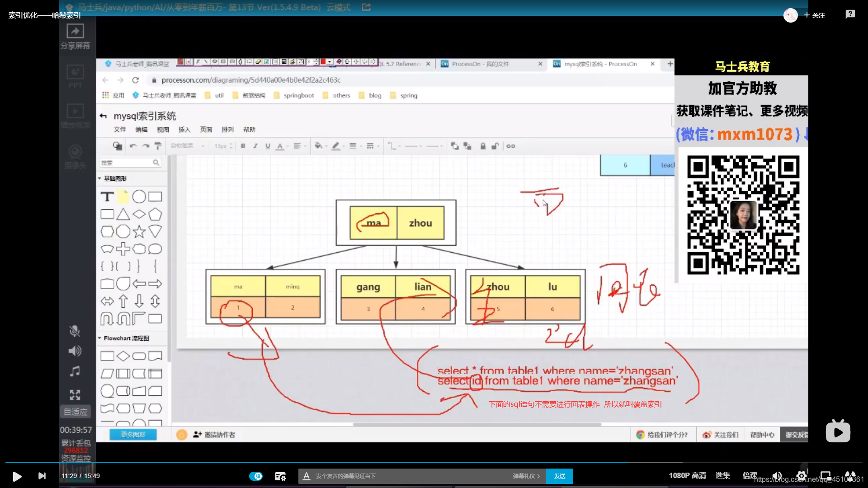Go back in the browser
Viewport: 868px width, 488px height.
pos(105,80)
